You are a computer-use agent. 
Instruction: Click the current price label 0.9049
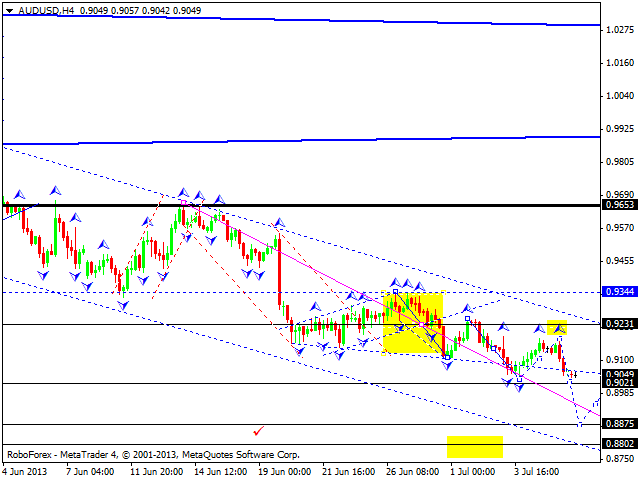click(x=620, y=373)
